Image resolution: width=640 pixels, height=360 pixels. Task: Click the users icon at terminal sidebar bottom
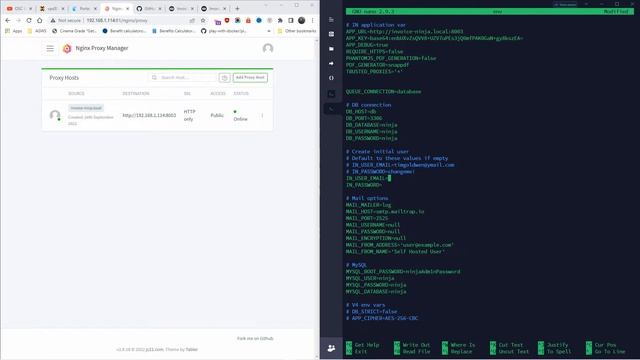tap(331, 348)
